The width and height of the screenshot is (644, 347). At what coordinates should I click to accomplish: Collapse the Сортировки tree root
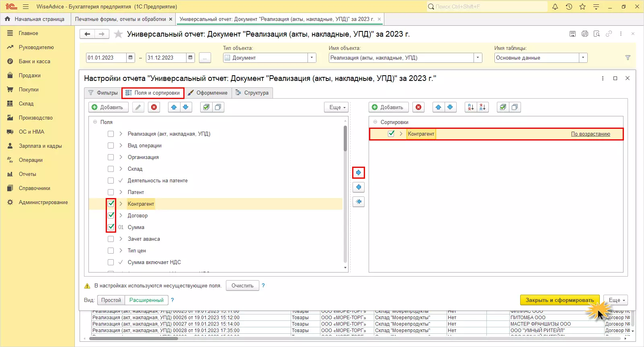(x=375, y=122)
